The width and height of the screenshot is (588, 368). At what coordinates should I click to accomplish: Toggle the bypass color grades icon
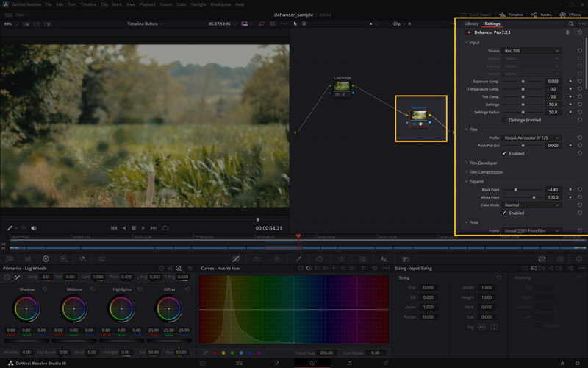click(x=262, y=24)
